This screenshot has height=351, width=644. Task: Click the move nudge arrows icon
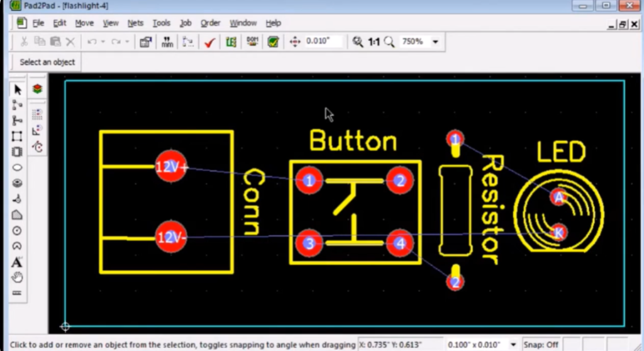click(295, 42)
